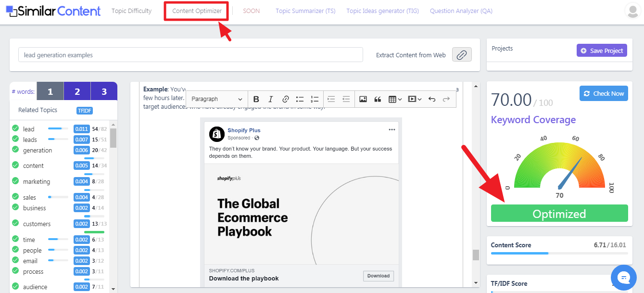Click the three-dot menu on Shopify ad
The image size is (644, 293).
pos(392,129)
